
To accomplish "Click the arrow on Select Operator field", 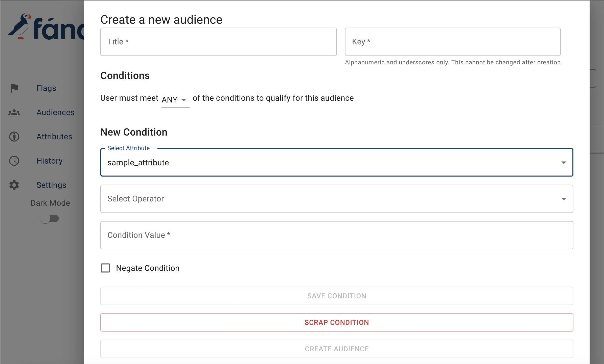I will point(564,199).
